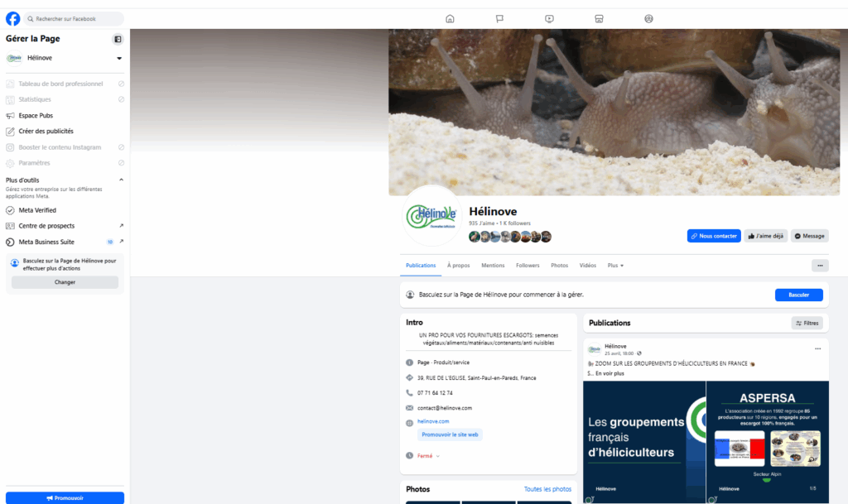Open the Pages flag icon
Viewport: 848px width, 504px height.
point(499,19)
